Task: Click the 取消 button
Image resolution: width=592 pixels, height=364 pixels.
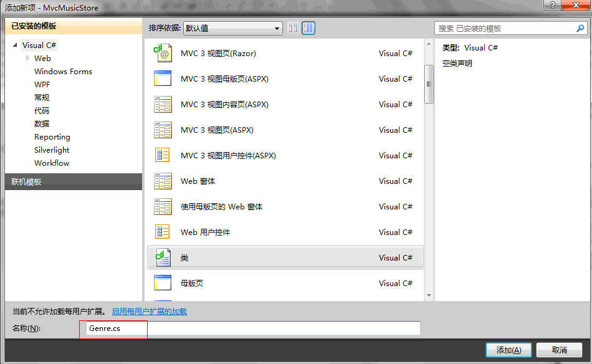Action: [x=559, y=350]
